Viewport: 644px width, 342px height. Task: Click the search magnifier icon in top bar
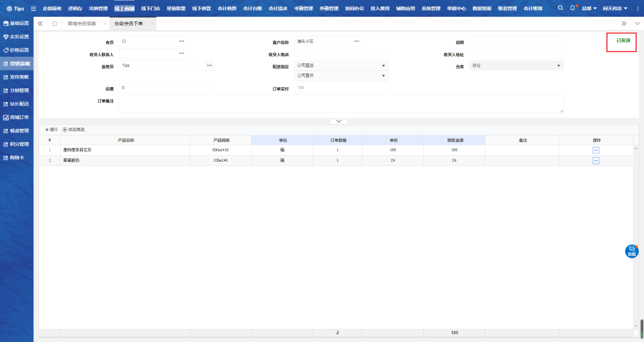[x=560, y=8]
